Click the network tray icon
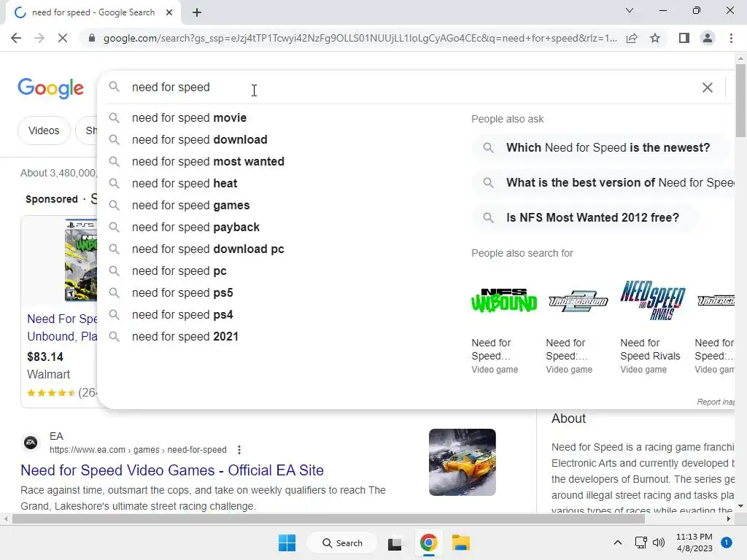747x560 pixels. point(640,542)
